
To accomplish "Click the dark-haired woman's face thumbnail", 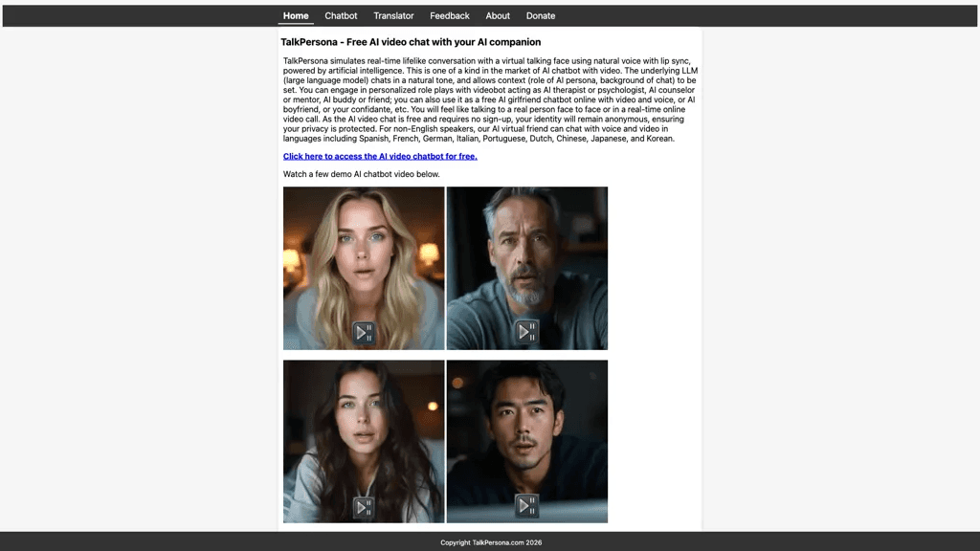I will pyautogui.click(x=364, y=441).
